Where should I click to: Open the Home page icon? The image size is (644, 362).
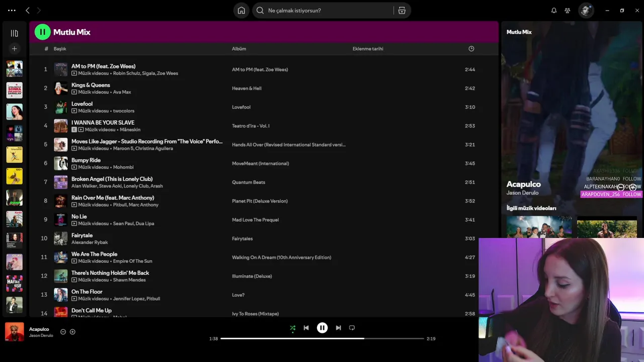[x=242, y=11]
